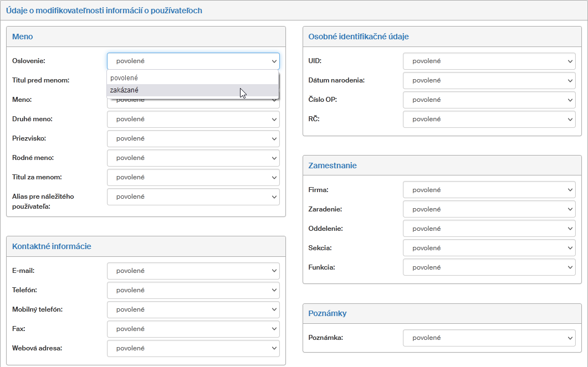
Task: Open Alias pre náležitého používateľa dropdown
Action: click(193, 197)
